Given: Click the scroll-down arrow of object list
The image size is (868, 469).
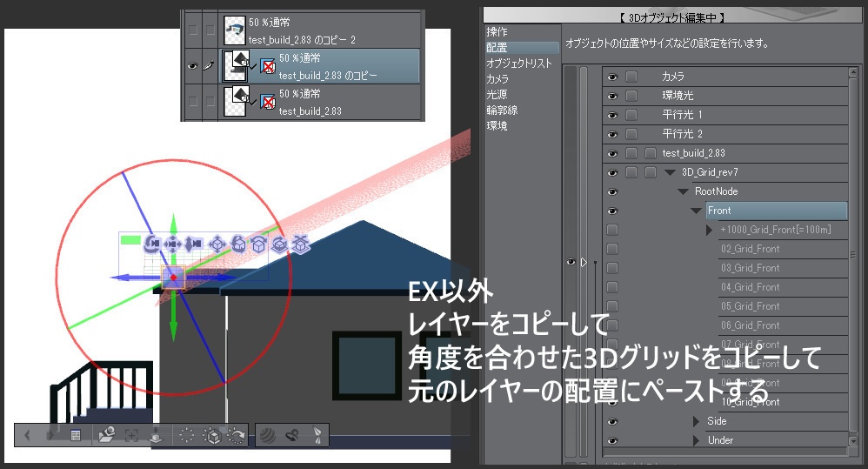Looking at the screenshot, I should 853,441.
